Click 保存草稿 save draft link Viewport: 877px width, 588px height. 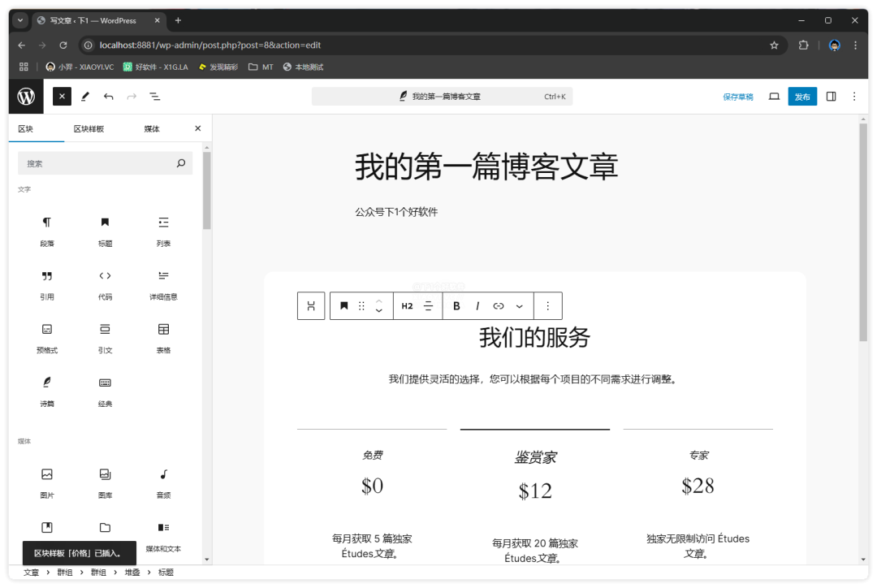click(x=737, y=97)
